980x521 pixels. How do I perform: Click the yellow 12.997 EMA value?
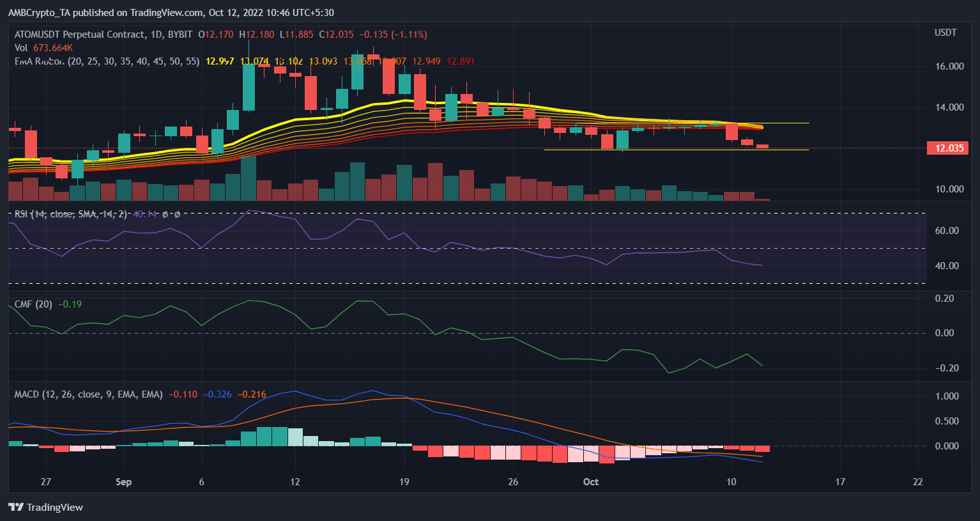click(220, 61)
